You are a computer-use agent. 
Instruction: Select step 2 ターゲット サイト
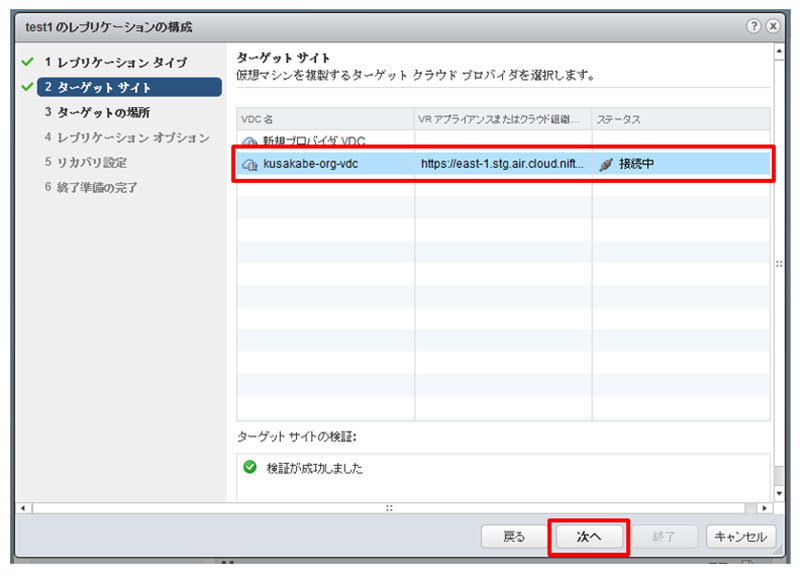[x=130, y=87]
